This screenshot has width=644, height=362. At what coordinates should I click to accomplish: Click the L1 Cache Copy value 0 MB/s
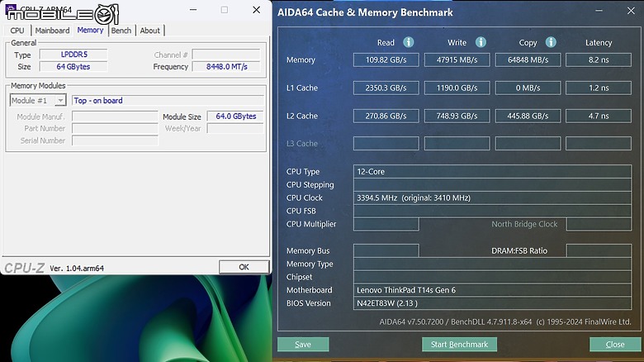[x=528, y=88]
